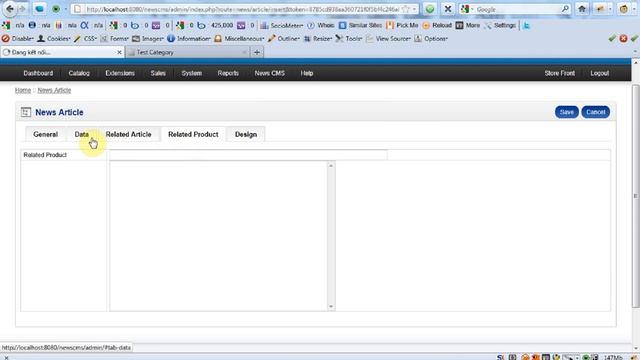Click the Home breadcrumb link
Screen dimensions: 640x360
(23, 90)
